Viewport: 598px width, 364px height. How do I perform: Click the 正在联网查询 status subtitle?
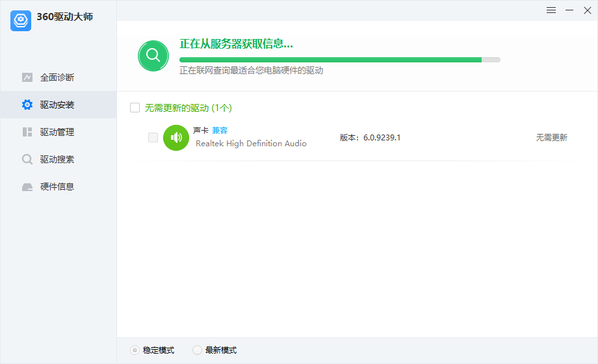click(252, 71)
